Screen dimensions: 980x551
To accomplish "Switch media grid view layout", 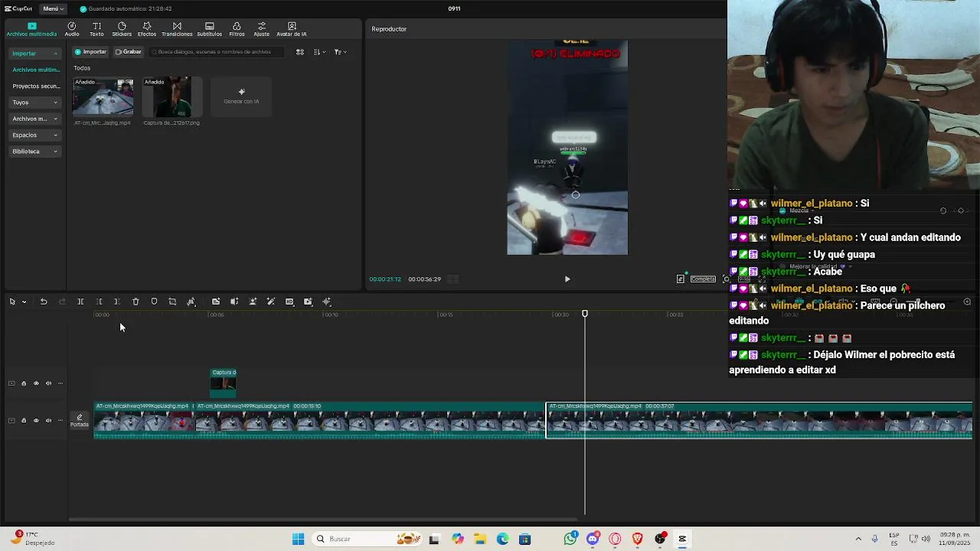I will pos(300,52).
